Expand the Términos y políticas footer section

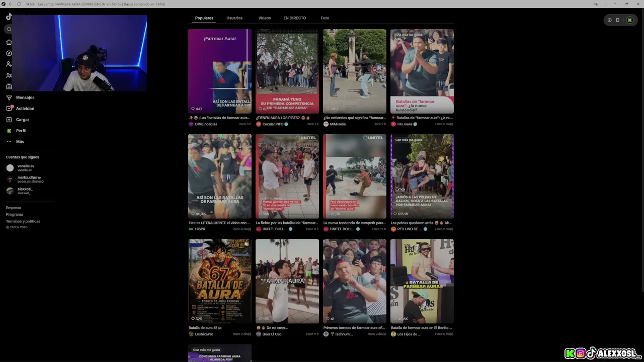click(23, 221)
